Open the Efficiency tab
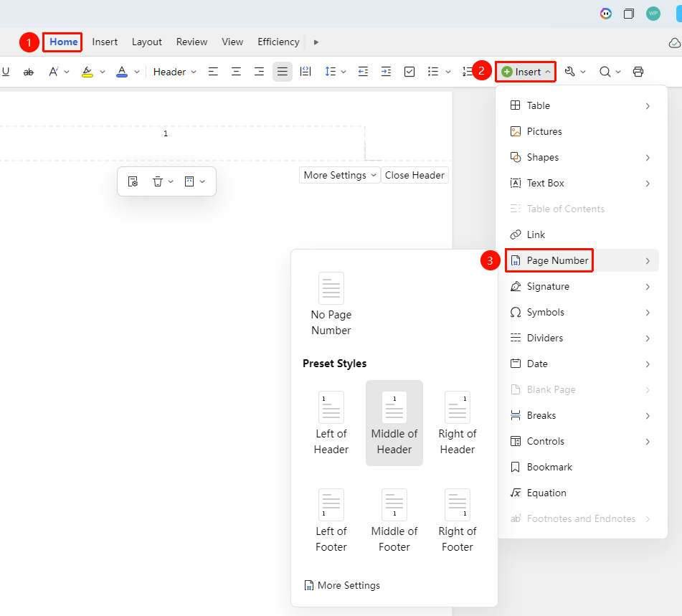 (x=278, y=42)
